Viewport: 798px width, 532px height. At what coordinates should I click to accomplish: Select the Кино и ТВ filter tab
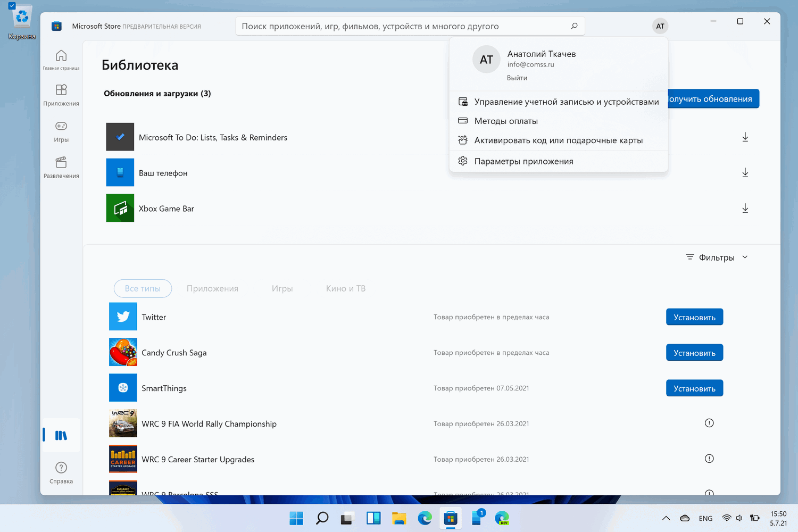[x=346, y=288]
